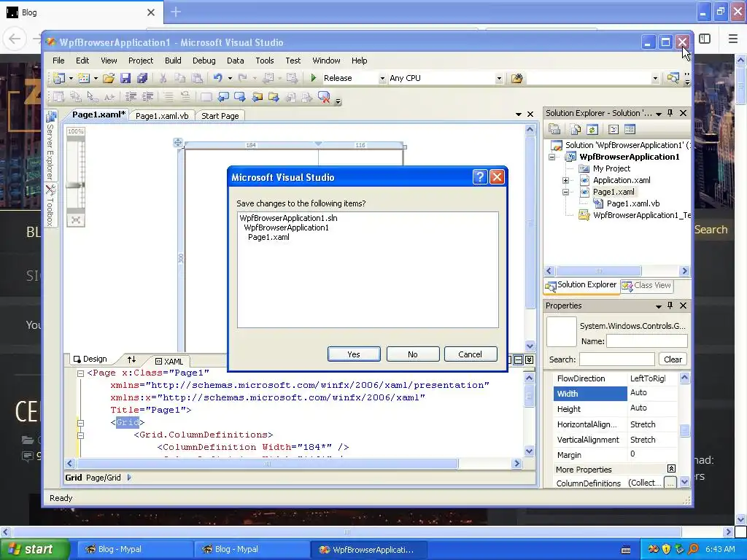Pin the Properties panel
The image size is (747, 560).
(670, 306)
